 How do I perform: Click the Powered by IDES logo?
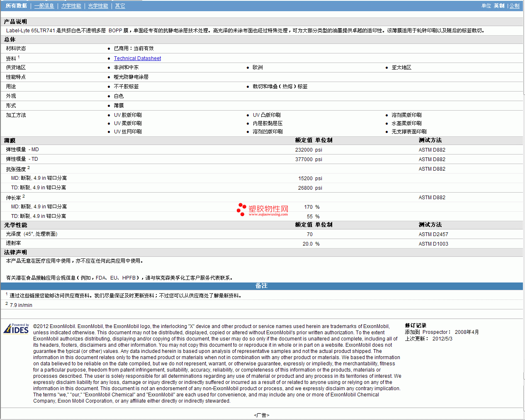click(16, 329)
